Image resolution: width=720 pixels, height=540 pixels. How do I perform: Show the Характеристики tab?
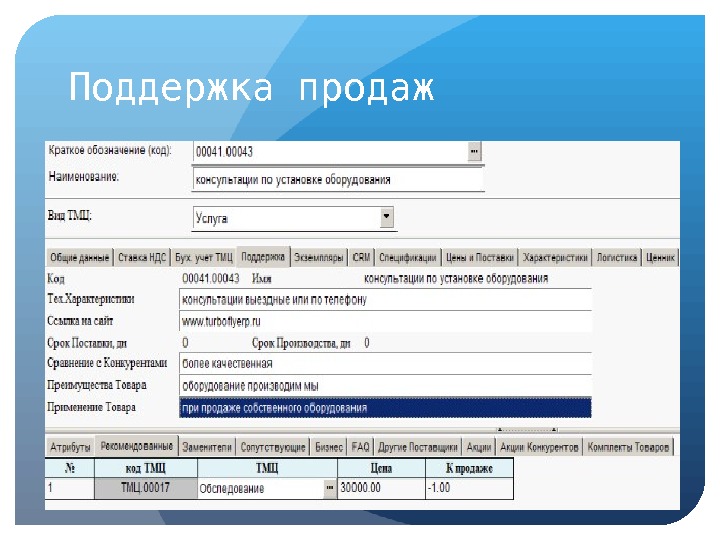click(555, 258)
